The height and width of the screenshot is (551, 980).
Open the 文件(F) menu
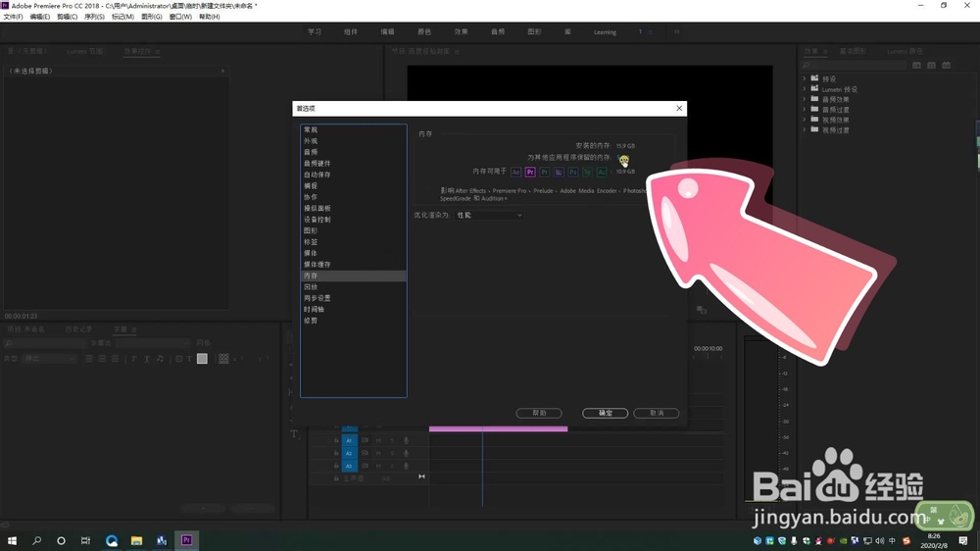coord(13,17)
